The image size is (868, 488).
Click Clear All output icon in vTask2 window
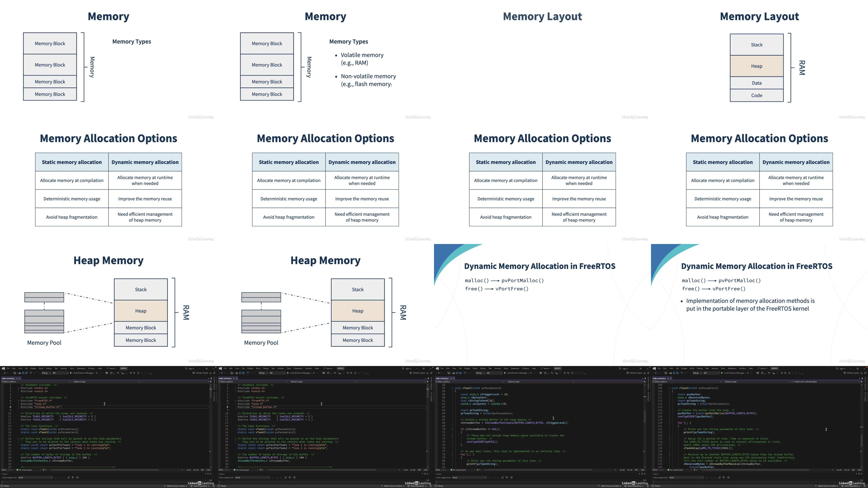tap(719, 477)
